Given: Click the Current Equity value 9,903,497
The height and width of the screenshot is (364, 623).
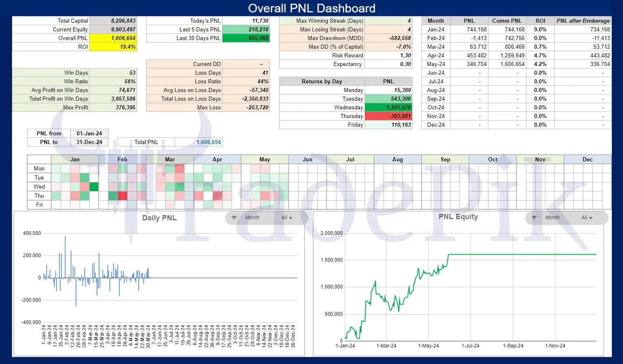Looking at the screenshot, I should (113, 29).
